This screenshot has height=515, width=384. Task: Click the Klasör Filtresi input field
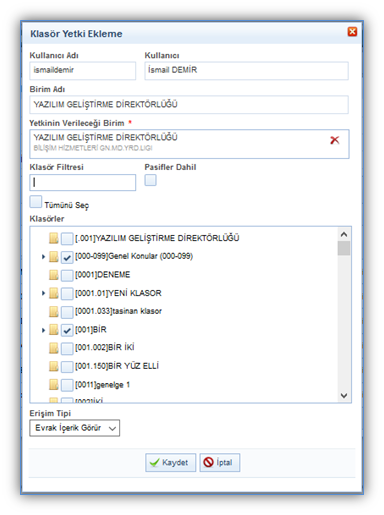83,182
